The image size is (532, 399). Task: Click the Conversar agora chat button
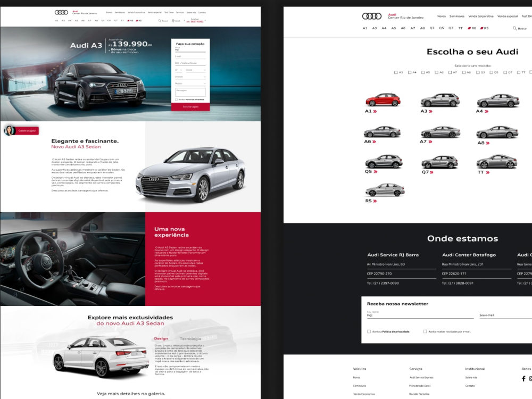[27, 131]
